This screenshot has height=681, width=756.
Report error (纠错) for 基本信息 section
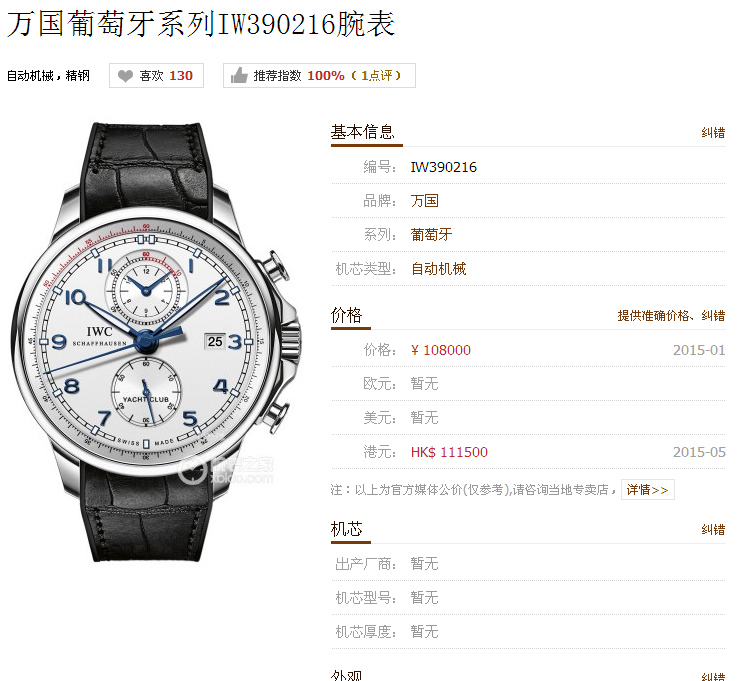[713, 133]
